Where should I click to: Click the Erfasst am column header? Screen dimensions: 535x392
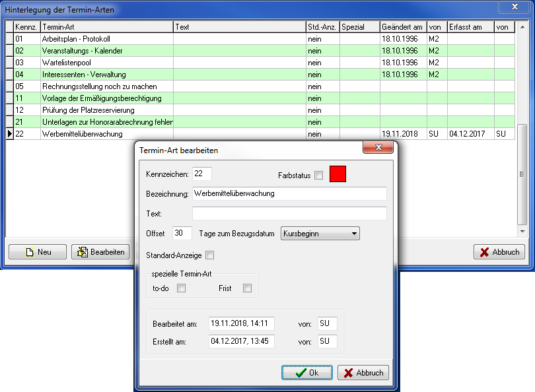click(471, 27)
